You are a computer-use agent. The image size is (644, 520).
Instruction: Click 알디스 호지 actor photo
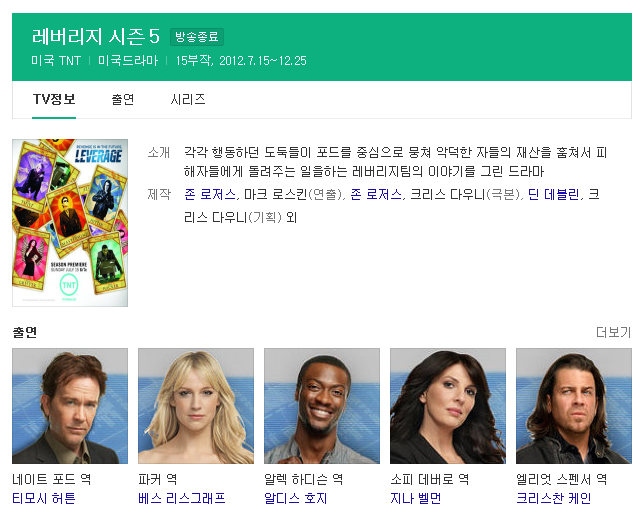point(322,406)
